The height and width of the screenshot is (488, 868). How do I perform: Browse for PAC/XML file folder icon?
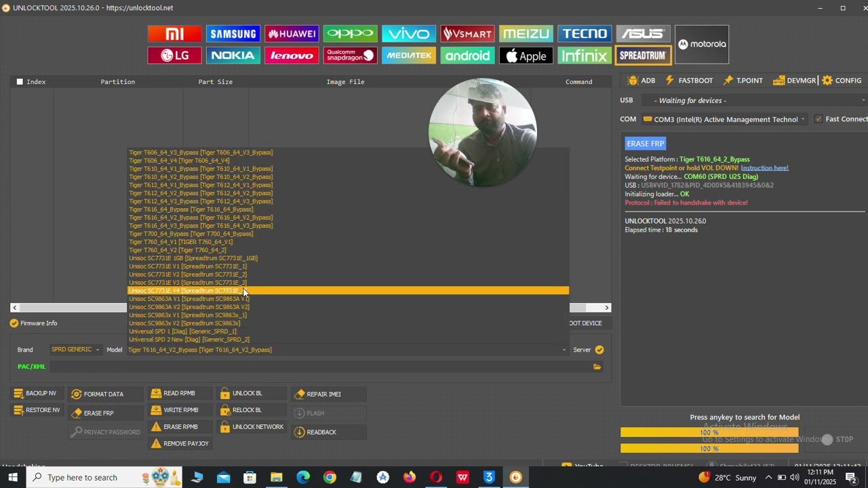597,367
